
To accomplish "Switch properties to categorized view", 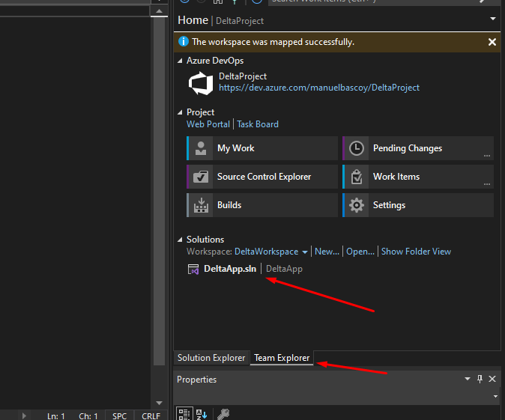I will pos(184,414).
